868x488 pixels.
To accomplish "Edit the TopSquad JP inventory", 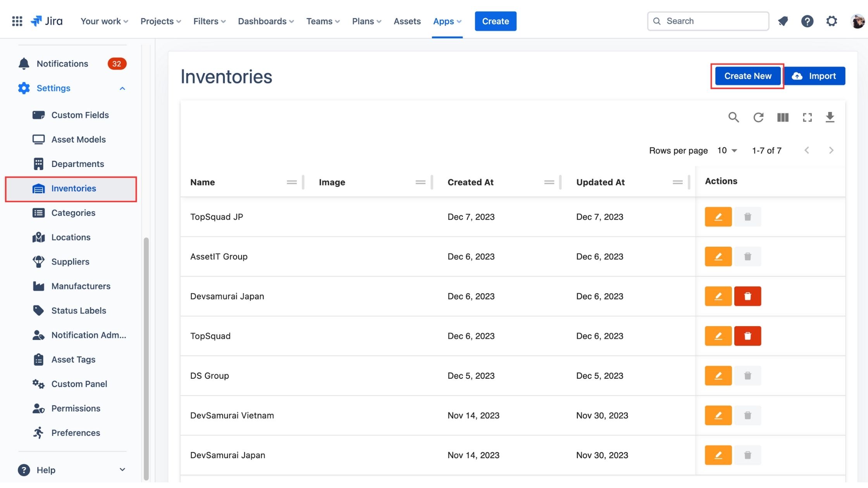I will tap(718, 217).
